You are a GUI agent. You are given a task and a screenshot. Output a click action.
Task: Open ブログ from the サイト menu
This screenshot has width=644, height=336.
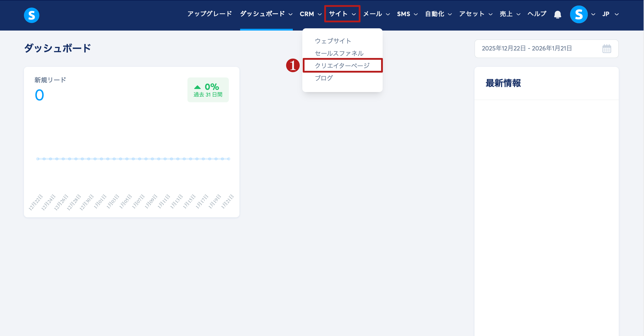coord(324,78)
